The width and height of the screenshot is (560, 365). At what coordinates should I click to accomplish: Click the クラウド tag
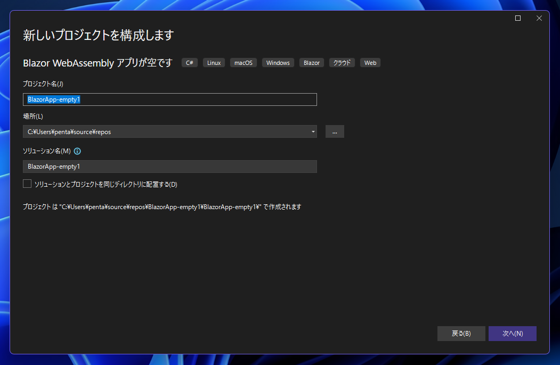click(342, 63)
